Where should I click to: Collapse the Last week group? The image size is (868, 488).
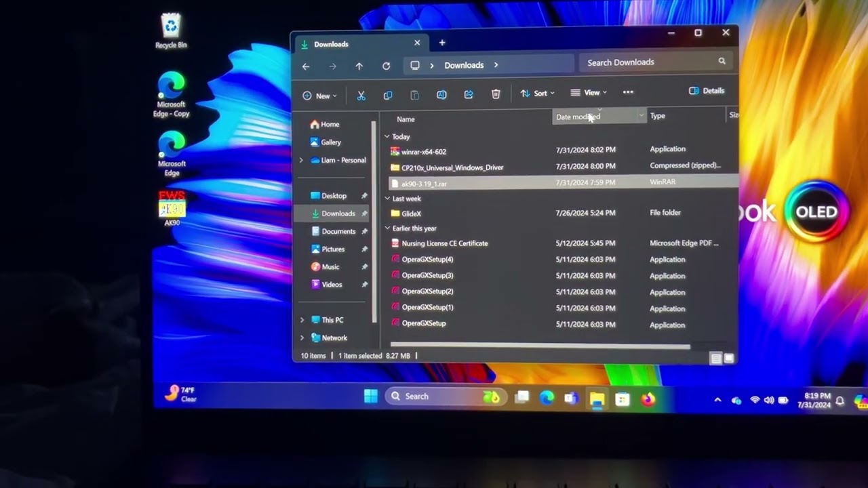[387, 199]
